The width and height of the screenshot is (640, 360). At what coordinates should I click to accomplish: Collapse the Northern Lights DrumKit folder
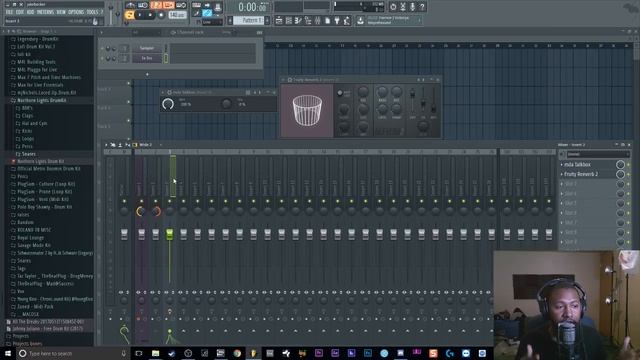click(x=42, y=100)
